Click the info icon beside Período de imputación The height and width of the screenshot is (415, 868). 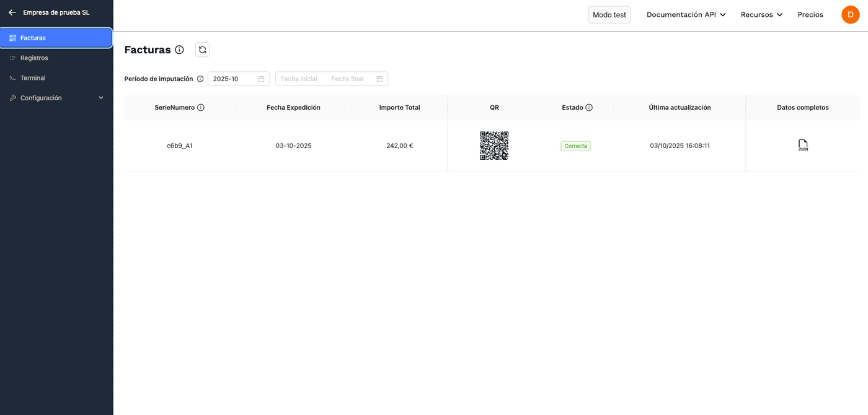point(200,79)
